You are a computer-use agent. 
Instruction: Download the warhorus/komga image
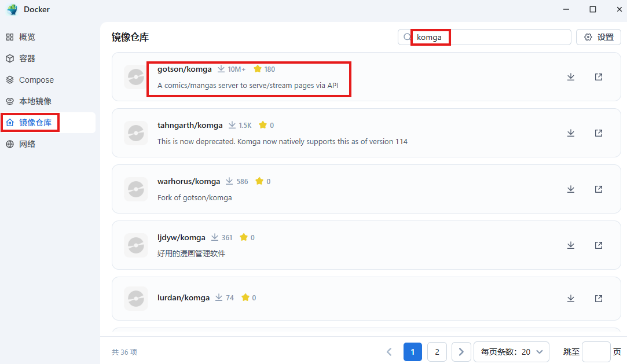point(571,189)
